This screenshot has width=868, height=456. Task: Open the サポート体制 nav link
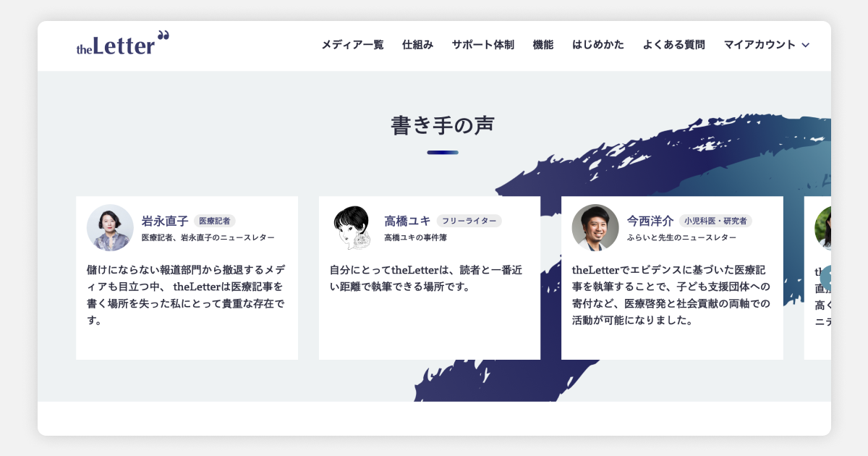(x=483, y=45)
